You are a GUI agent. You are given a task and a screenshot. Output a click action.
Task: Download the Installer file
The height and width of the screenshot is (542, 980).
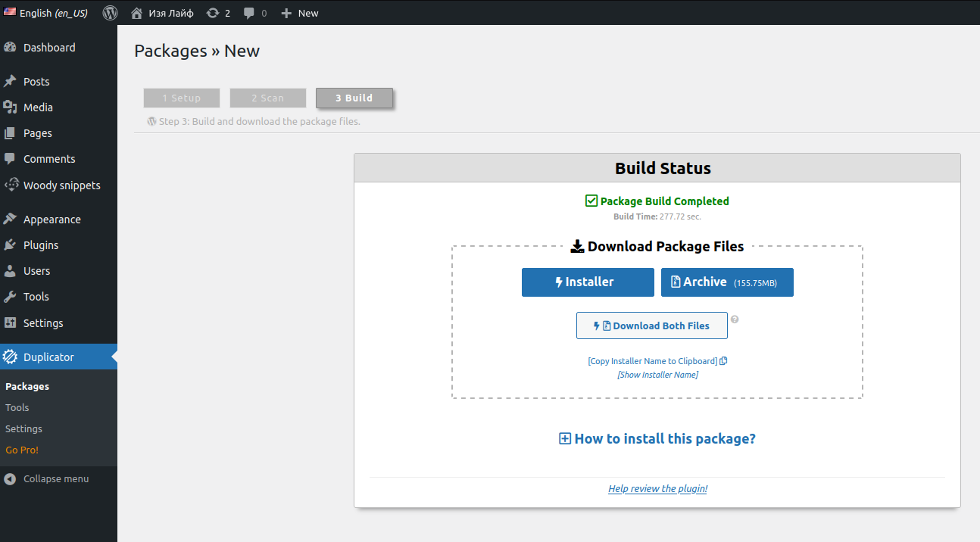click(588, 282)
